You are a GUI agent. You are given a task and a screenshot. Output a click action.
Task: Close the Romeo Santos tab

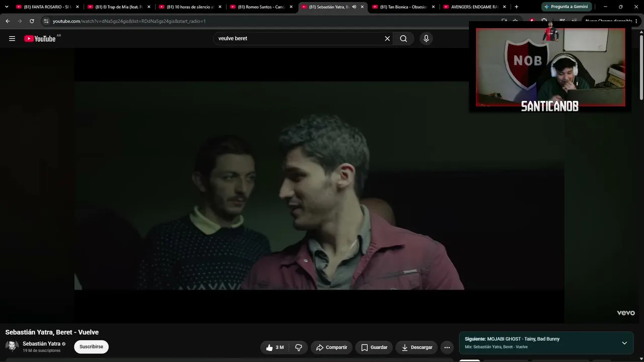coord(291,7)
